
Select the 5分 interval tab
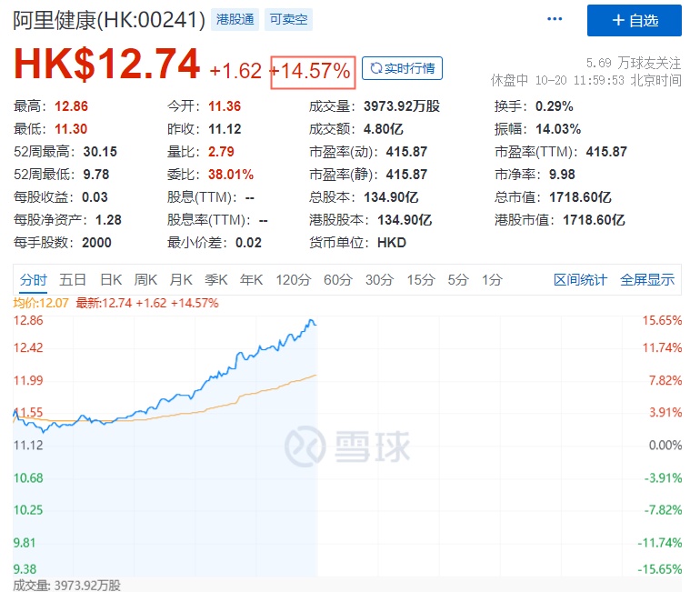click(458, 280)
